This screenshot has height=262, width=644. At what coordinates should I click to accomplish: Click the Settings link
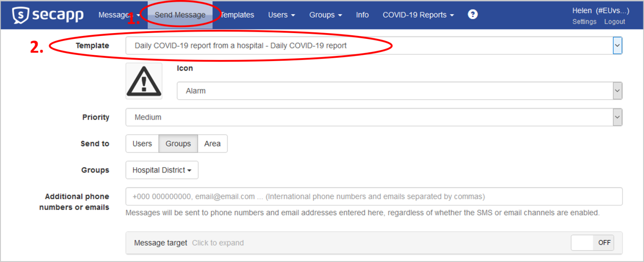click(584, 22)
